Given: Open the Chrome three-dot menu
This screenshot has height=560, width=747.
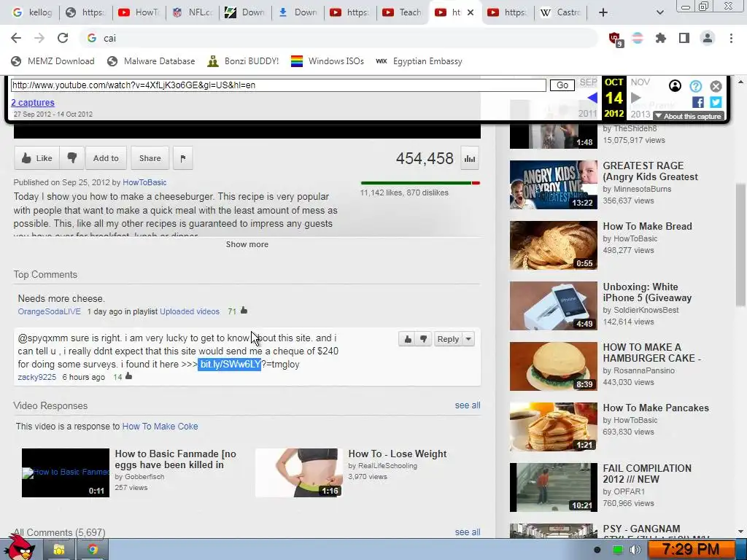Looking at the screenshot, I should pyautogui.click(x=731, y=38).
